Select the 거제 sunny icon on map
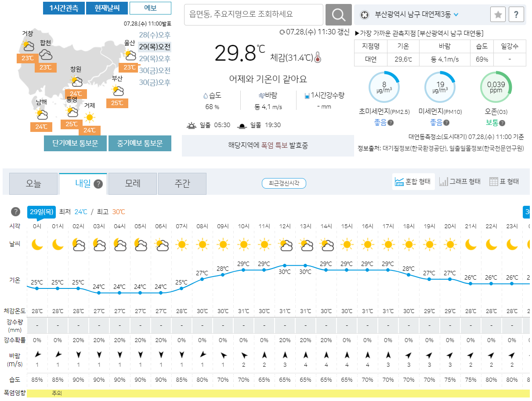Screen dimensions: 532x401 click(x=90, y=117)
